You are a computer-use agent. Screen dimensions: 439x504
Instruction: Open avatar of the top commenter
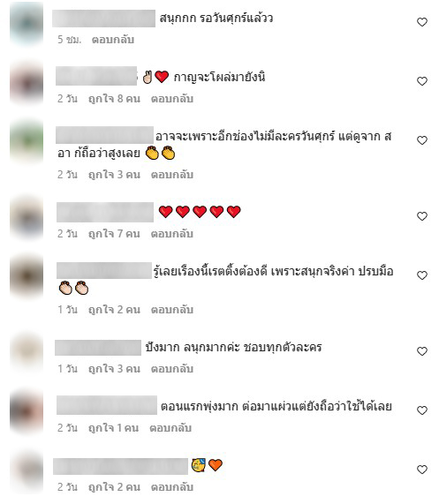(x=26, y=24)
